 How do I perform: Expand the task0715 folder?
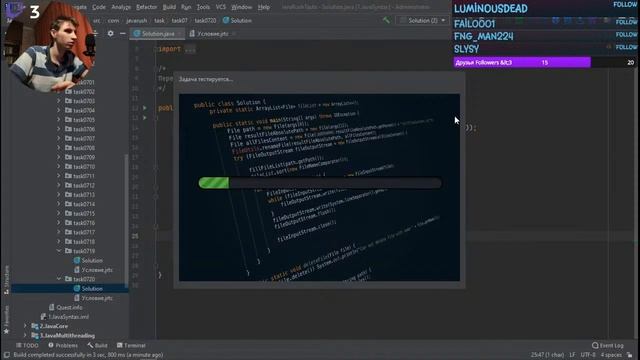[x=59, y=213]
